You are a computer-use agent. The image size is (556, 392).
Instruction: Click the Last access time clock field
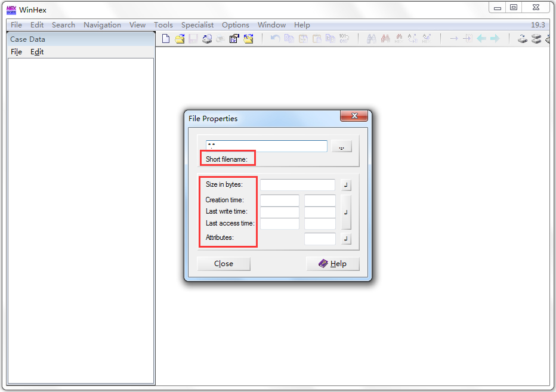320,224
